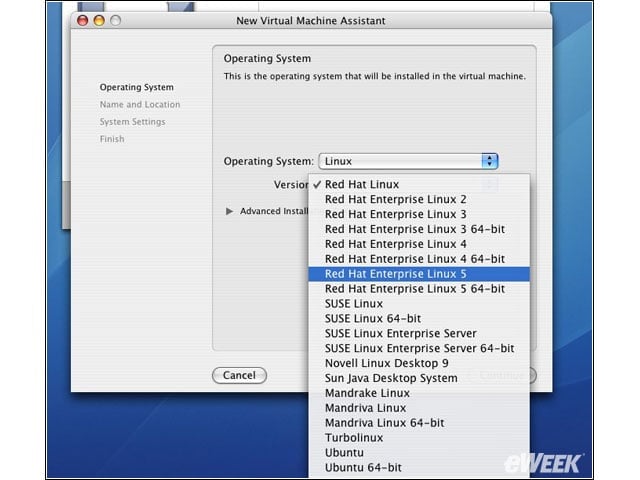Select Mandrake Linux entry
Viewport: 640px width, 480px height.
click(x=419, y=393)
